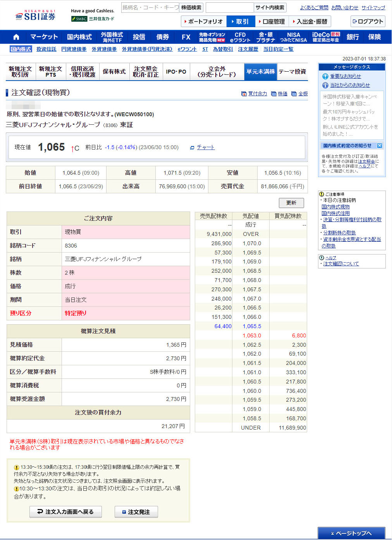Image resolution: width=392 pixels, height=540 pixels.
Task: Switch to the 保有株式 tab
Action: [114, 72]
